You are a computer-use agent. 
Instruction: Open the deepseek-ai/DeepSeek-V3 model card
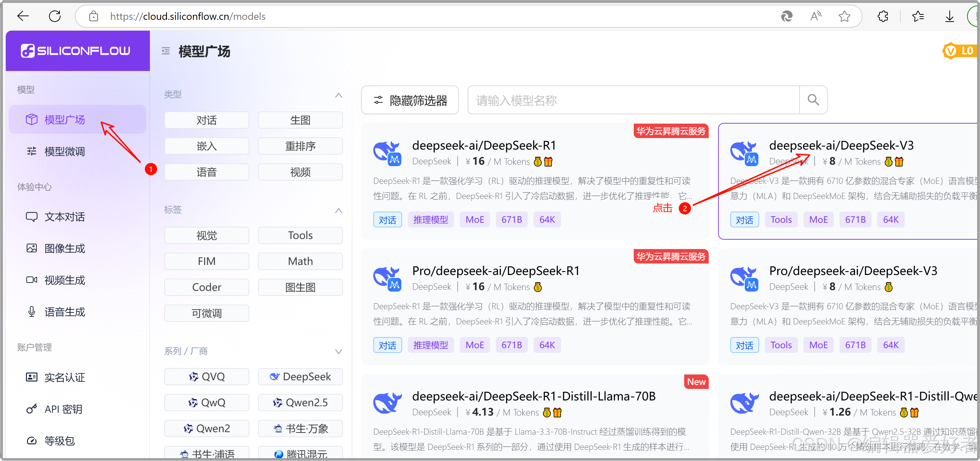point(841,145)
